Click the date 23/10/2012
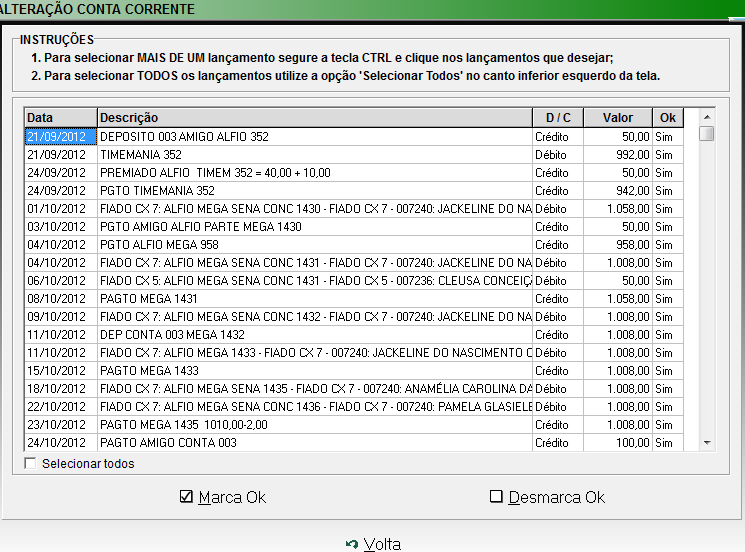 point(57,425)
